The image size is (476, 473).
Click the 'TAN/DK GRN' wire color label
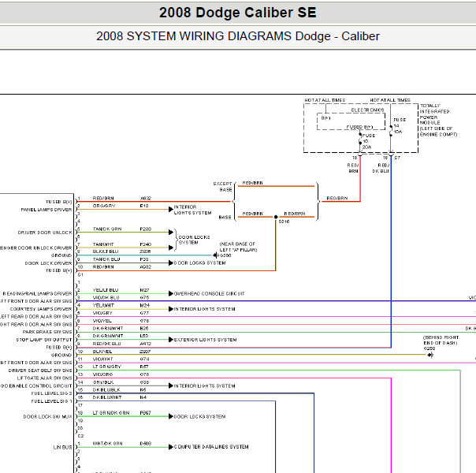click(107, 229)
